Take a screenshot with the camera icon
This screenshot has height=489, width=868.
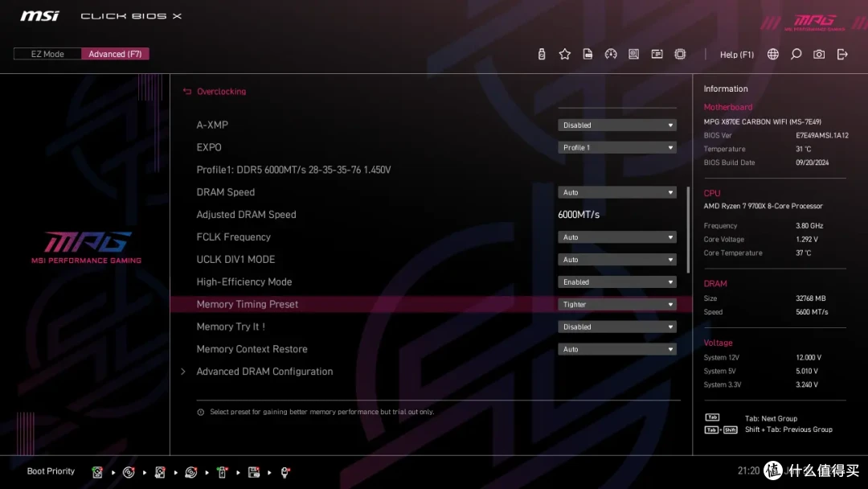pos(819,54)
